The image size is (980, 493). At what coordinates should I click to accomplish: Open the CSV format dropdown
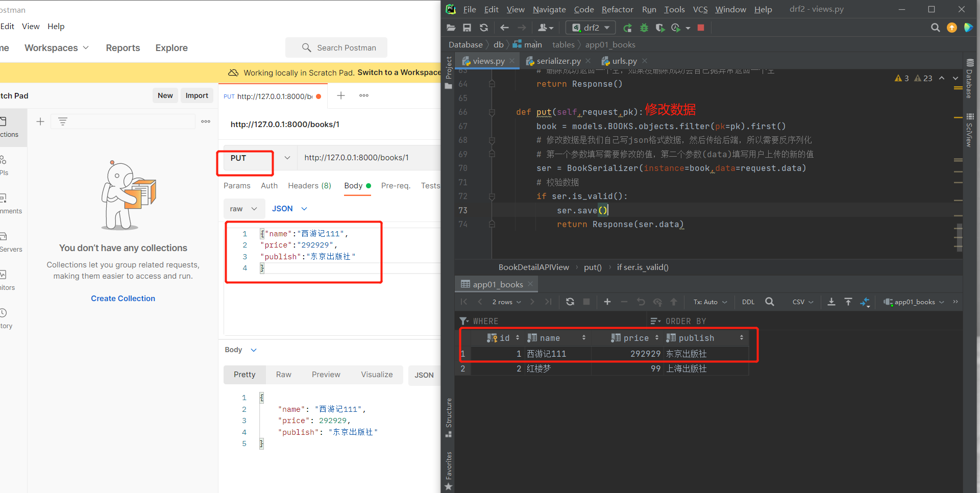click(802, 302)
